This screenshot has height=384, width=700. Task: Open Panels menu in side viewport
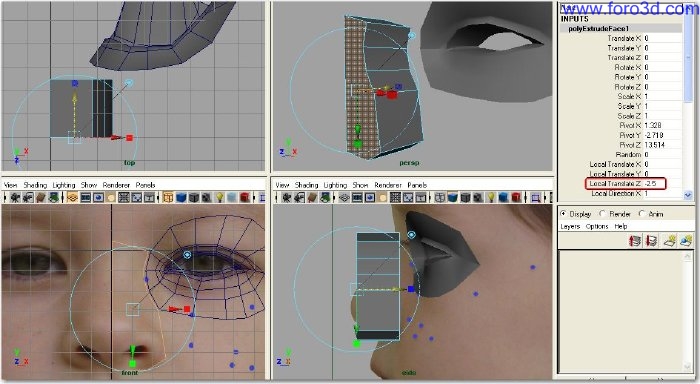tap(417, 185)
